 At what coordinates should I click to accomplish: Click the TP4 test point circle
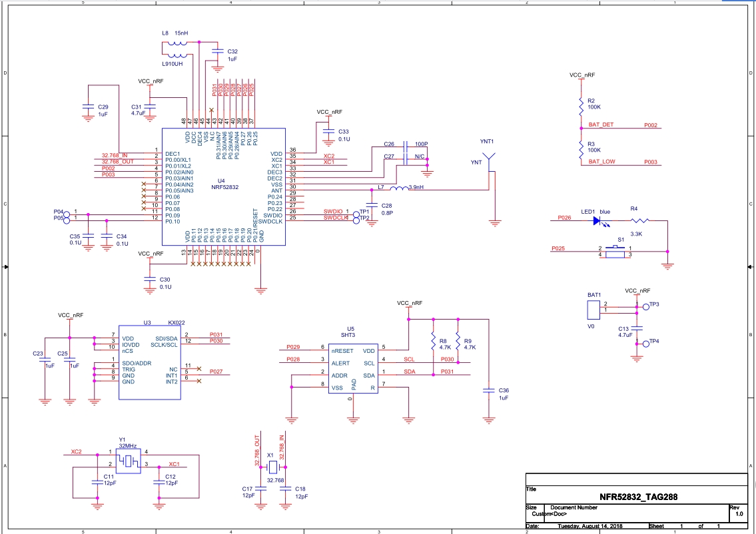pyautogui.click(x=646, y=343)
